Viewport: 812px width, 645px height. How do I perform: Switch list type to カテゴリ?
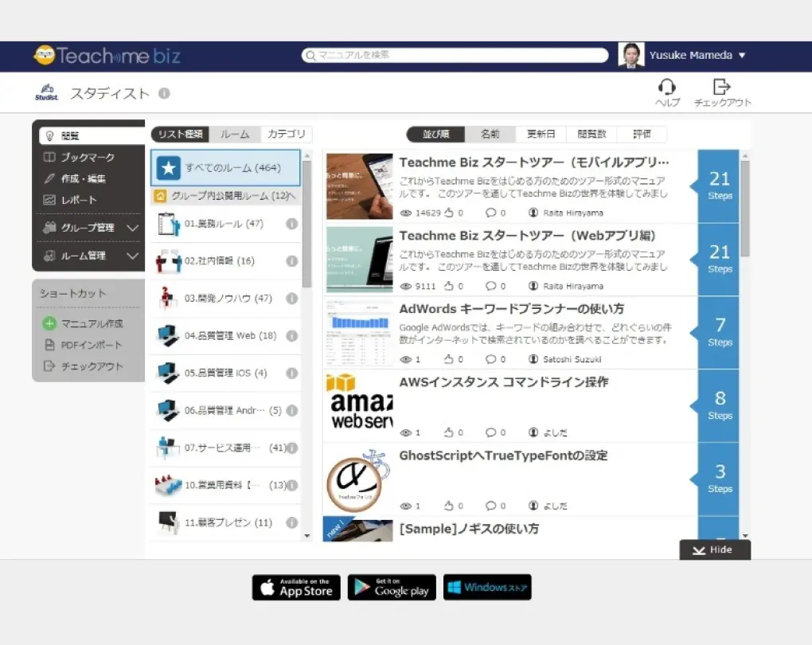(287, 135)
